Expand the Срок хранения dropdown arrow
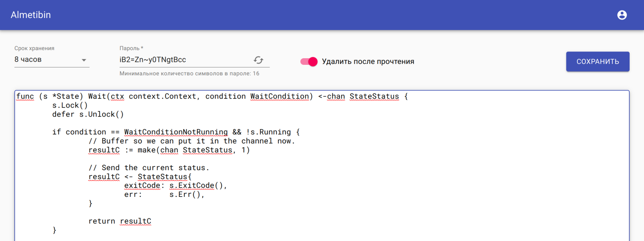 click(x=84, y=60)
